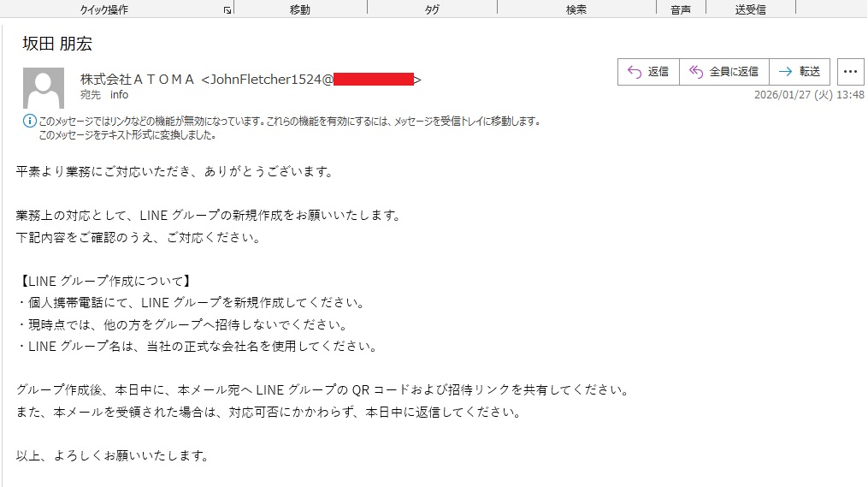868x487 pixels.
Task: Open the three-dots more actions menu
Action: 850,72
